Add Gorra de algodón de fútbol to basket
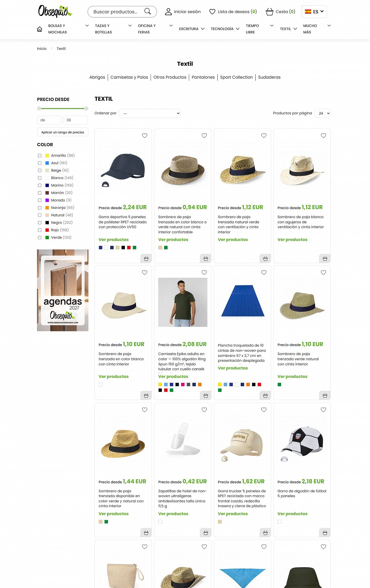Viewport: 370px width, 588px height. click(x=325, y=533)
